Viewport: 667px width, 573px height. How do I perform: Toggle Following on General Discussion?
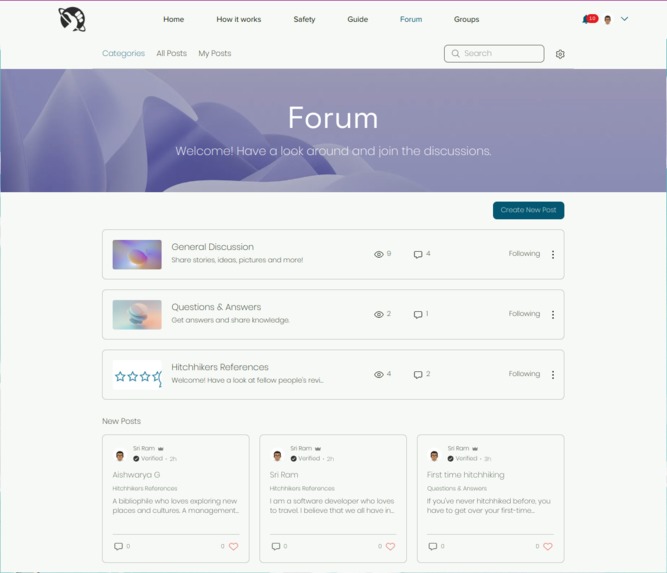(524, 254)
